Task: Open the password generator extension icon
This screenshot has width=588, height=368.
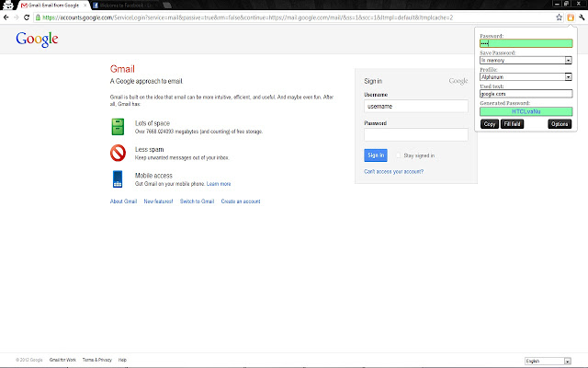Action: (x=571, y=17)
